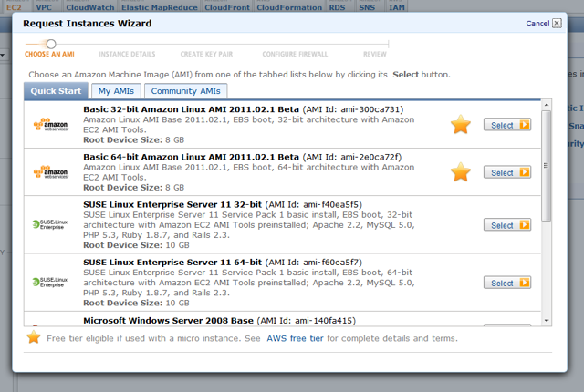This screenshot has width=584, height=392.
Task: Click the Instance Details wizard step
Action: [x=127, y=55]
